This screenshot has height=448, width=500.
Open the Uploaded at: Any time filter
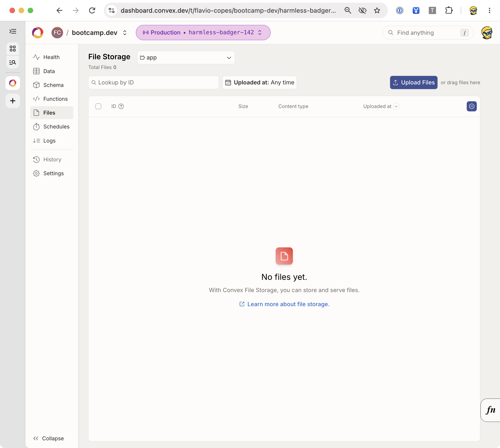[x=259, y=82]
